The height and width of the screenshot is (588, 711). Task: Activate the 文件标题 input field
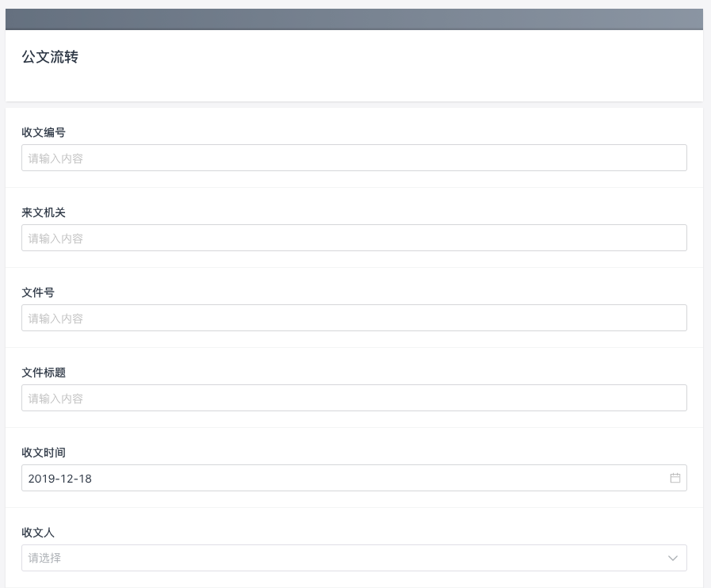[354, 398]
